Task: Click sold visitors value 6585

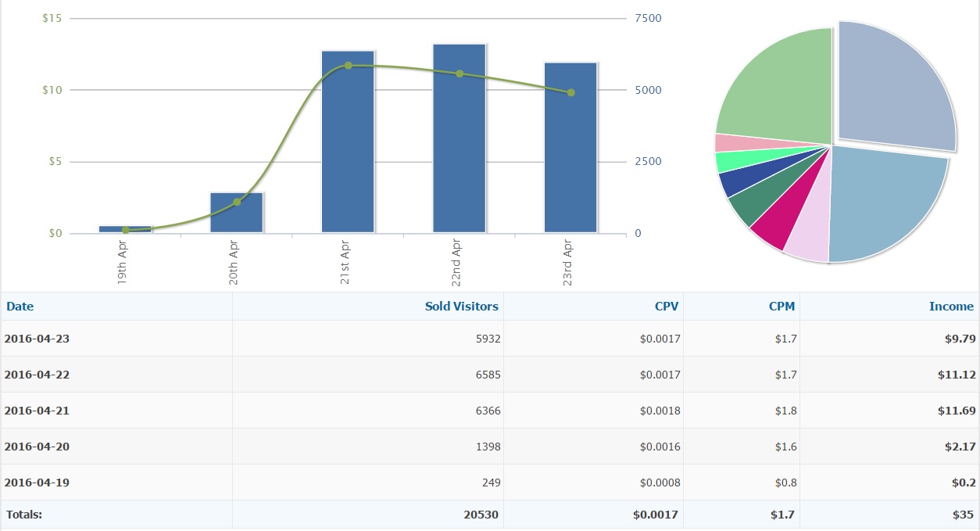Action: [487, 375]
